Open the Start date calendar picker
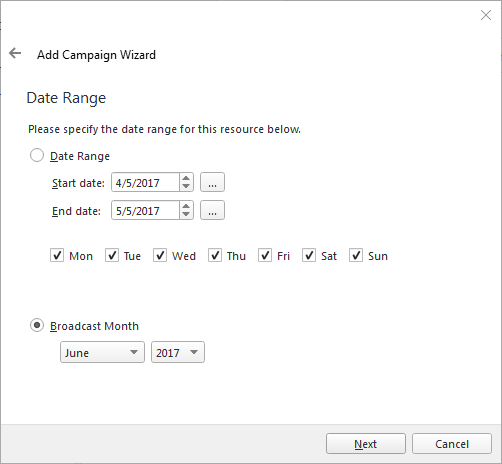Screen dimensions: 502x464 click(x=212, y=182)
